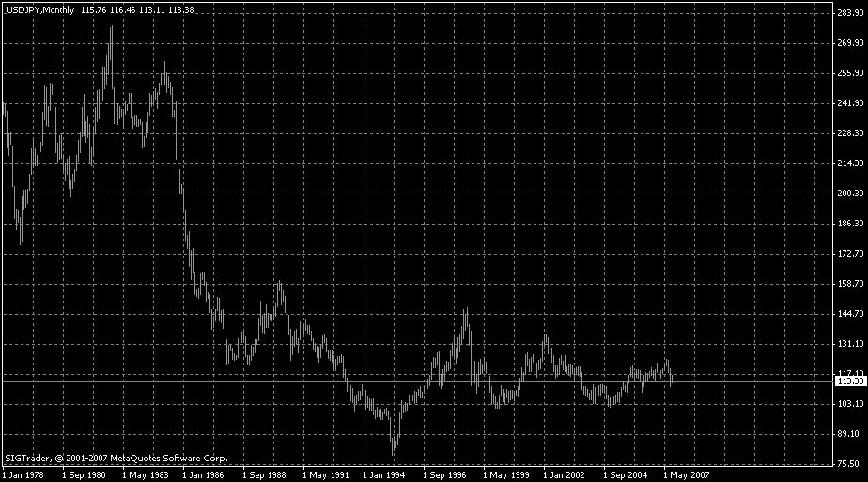Click the 158.70 price axis label
The image size is (868, 482).
coord(850,284)
